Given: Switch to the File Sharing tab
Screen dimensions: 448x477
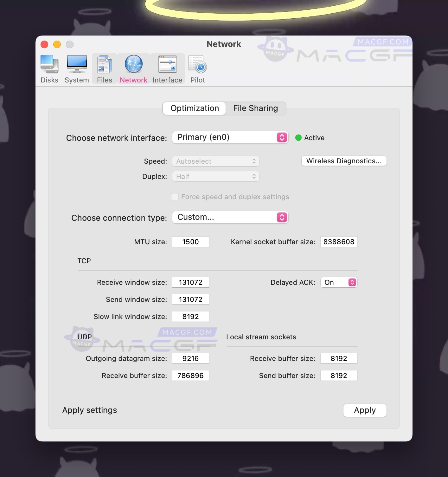Looking at the screenshot, I should coord(255,108).
